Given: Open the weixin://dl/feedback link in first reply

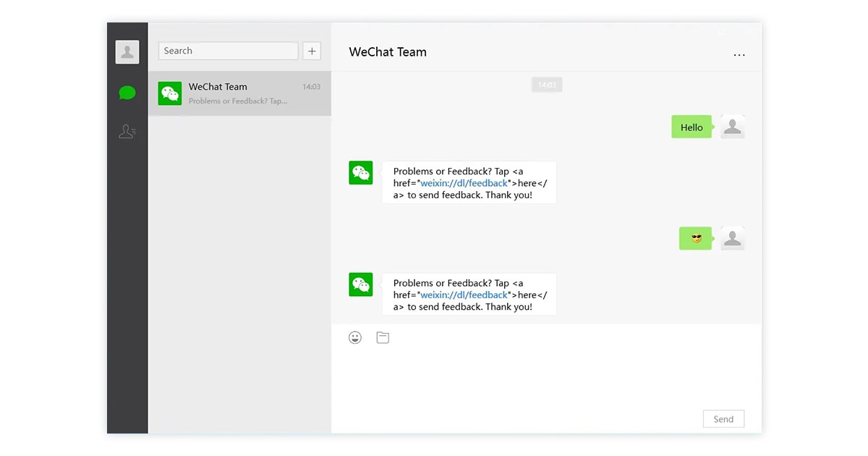Looking at the screenshot, I should [464, 183].
